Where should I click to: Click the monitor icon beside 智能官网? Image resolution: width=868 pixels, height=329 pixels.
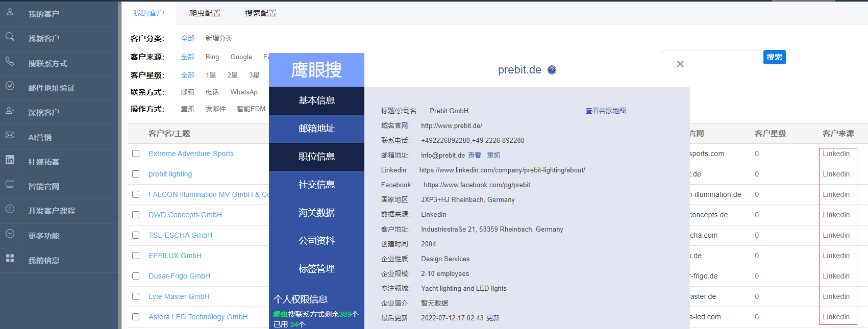tap(10, 184)
